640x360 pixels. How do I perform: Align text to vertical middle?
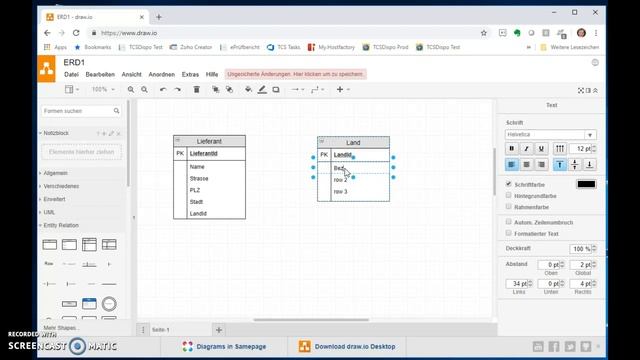[x=575, y=164]
